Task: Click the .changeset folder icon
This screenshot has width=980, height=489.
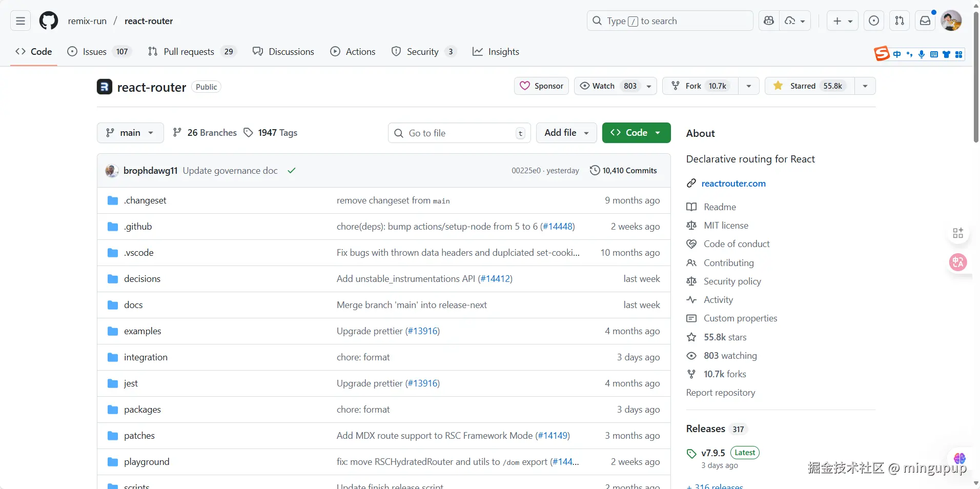Action: coord(113,200)
